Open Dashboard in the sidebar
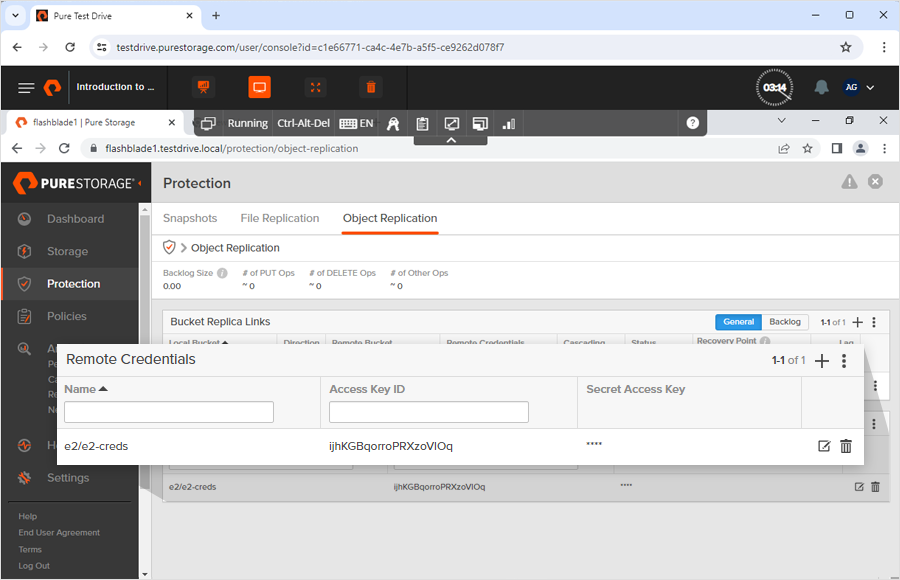This screenshot has height=580, width=900. tap(75, 219)
